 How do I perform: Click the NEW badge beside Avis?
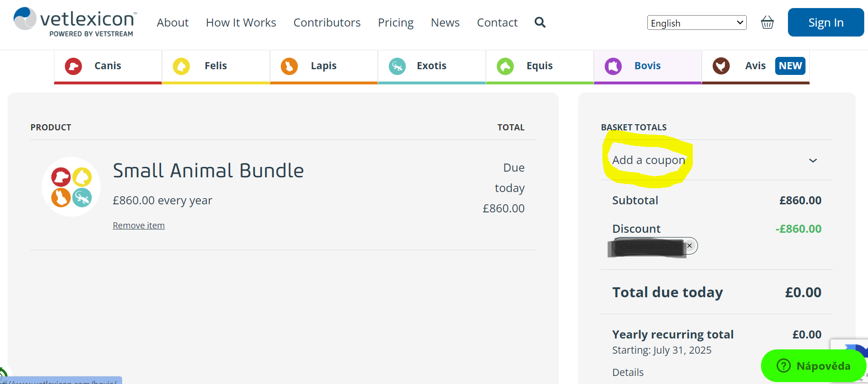click(790, 66)
